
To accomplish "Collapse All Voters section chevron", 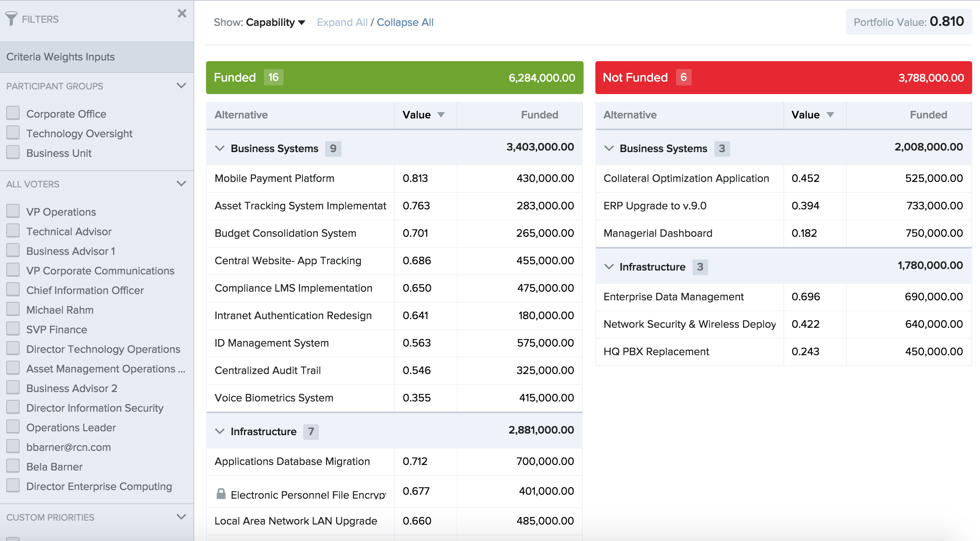I will pyautogui.click(x=181, y=183).
